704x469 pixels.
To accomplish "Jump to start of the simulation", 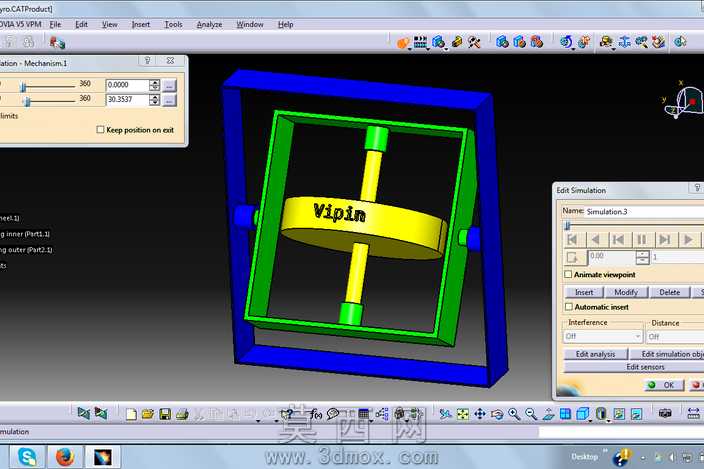I will pos(573,240).
